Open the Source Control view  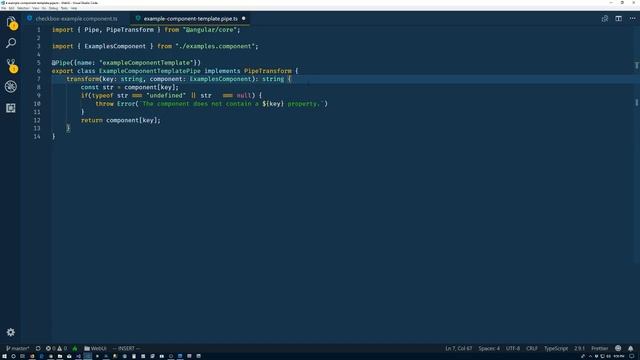click(11, 65)
